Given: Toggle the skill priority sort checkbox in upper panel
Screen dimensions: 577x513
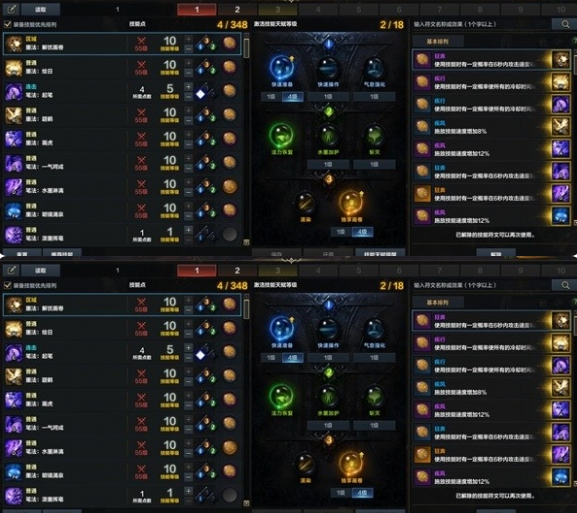Looking at the screenshot, I should 7,24.
